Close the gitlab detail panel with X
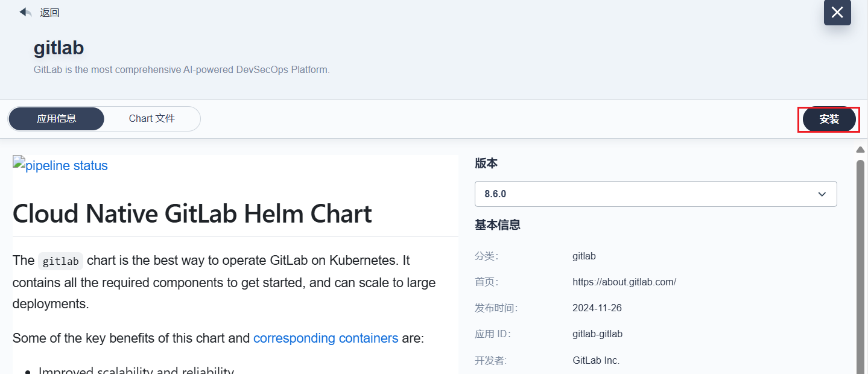The width and height of the screenshot is (868, 374). click(837, 13)
